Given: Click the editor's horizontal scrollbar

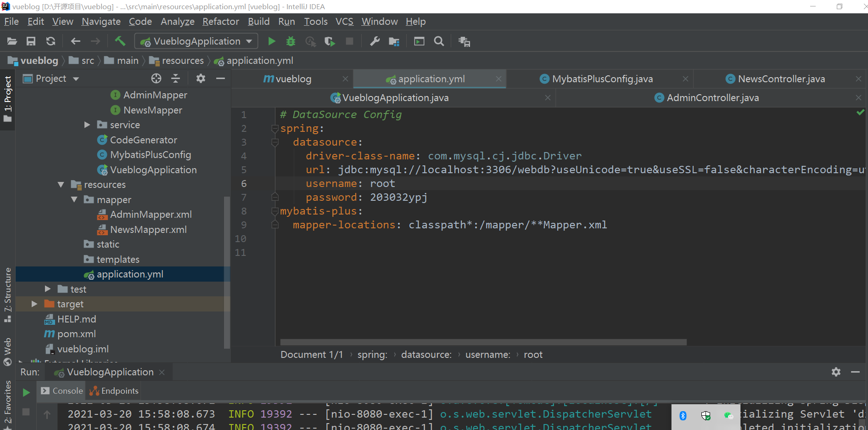Looking at the screenshot, I should pyautogui.click(x=482, y=342).
